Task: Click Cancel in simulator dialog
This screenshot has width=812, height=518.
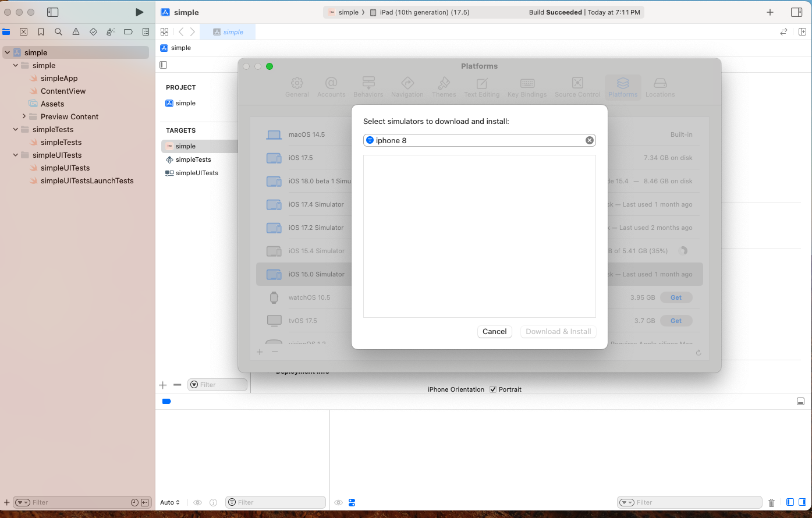Action: click(x=495, y=331)
